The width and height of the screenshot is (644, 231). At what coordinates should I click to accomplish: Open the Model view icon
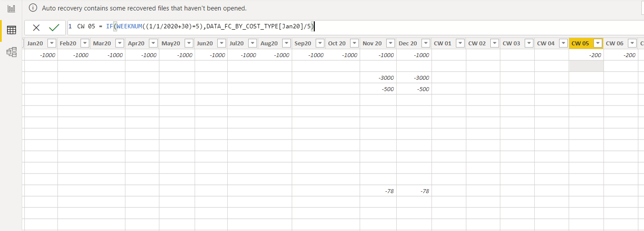[x=12, y=52]
